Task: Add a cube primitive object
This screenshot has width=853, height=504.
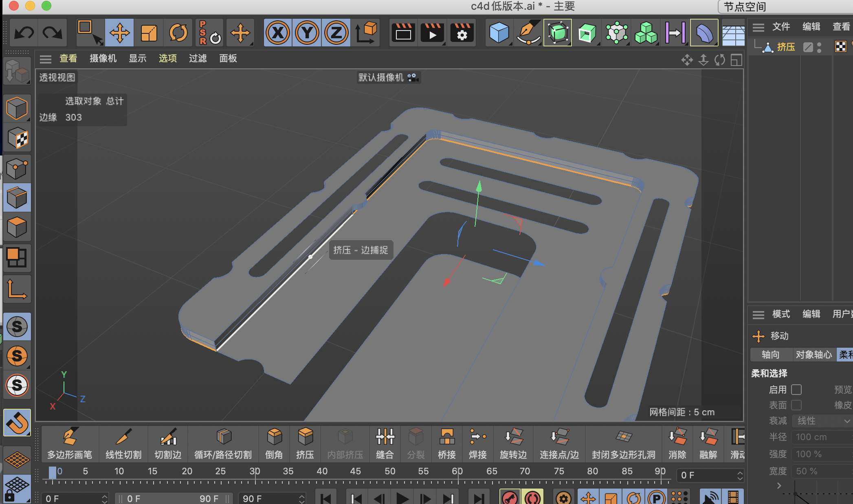Action: (499, 33)
